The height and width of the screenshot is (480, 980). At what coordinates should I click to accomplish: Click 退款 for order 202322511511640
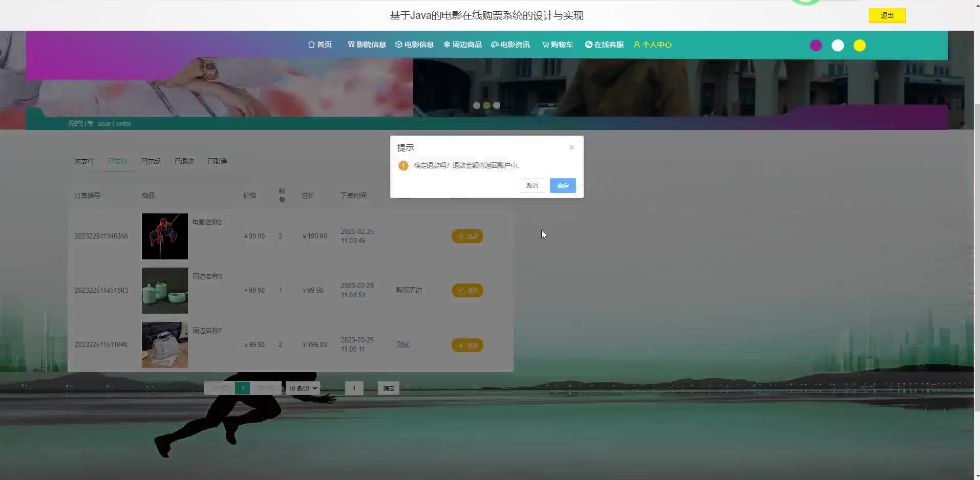(x=467, y=345)
